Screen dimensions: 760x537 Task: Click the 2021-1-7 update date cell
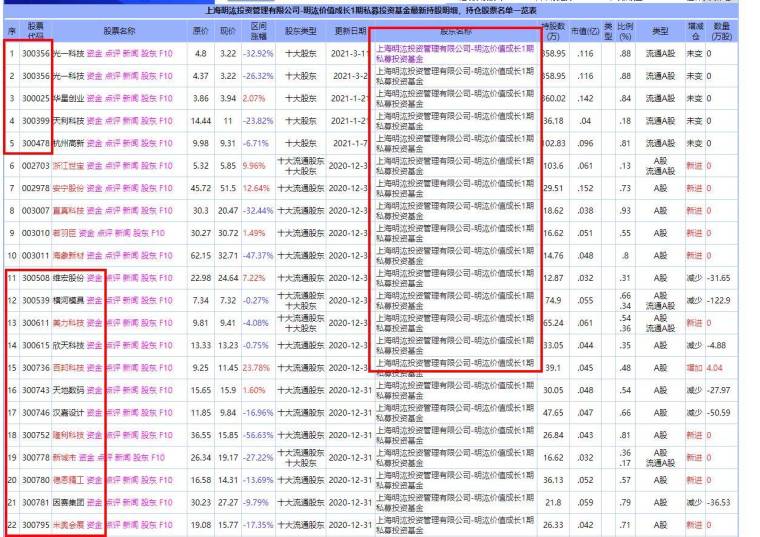click(x=350, y=143)
